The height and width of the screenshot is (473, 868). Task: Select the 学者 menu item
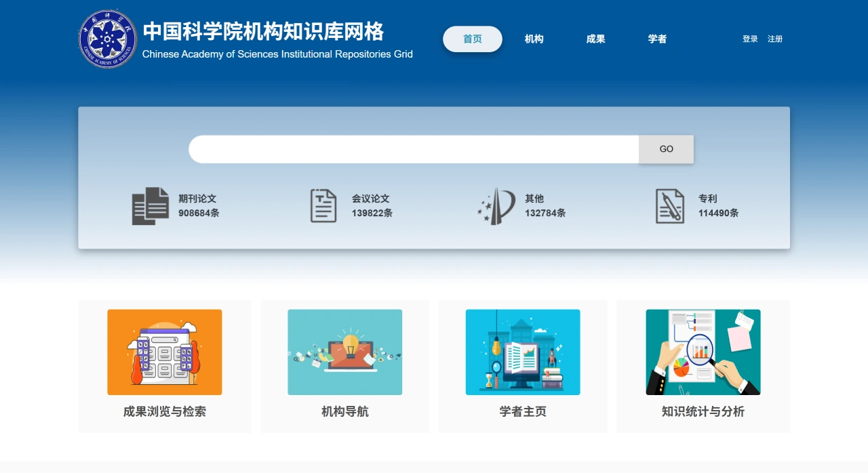pos(656,39)
